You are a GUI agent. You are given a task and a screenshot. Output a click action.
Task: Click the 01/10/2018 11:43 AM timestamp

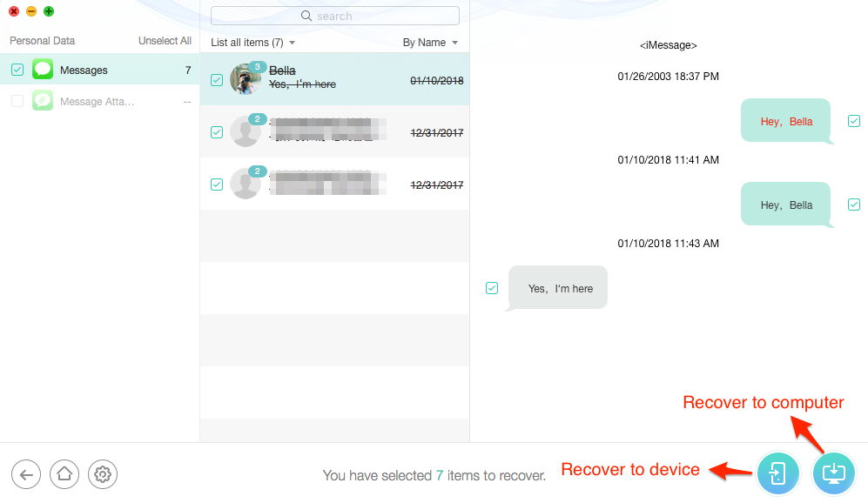668,244
